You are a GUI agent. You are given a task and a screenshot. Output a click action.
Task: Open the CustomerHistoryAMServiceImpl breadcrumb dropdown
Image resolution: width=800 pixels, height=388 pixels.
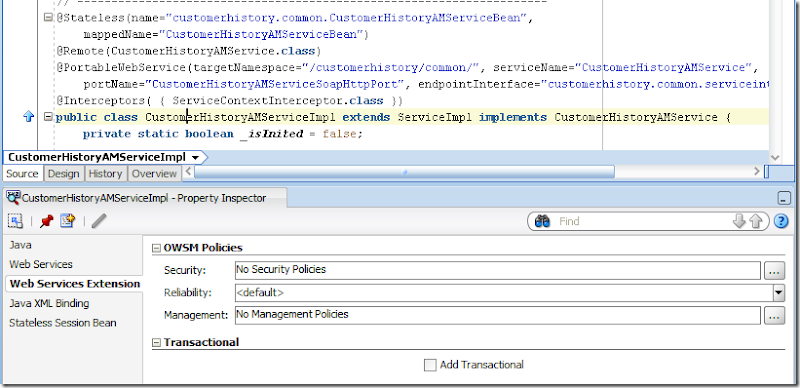click(196, 157)
